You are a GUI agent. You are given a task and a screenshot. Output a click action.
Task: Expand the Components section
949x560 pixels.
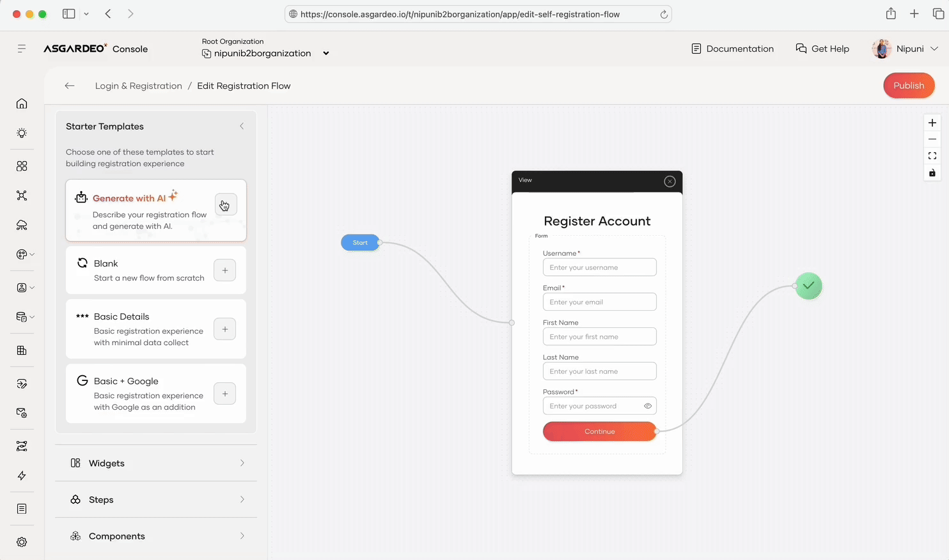click(156, 536)
